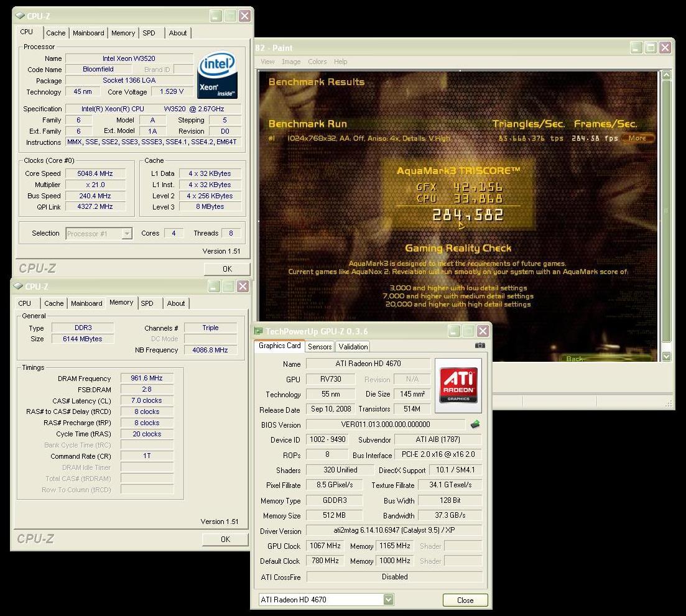686x616 pixels.
Task: Click the More button in AquaMark results
Action: [637, 138]
